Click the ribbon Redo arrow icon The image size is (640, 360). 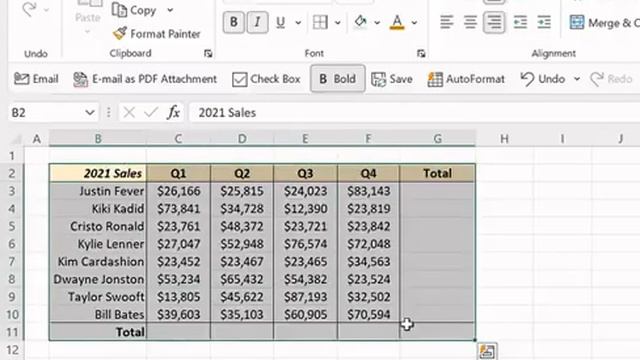coord(29,9)
